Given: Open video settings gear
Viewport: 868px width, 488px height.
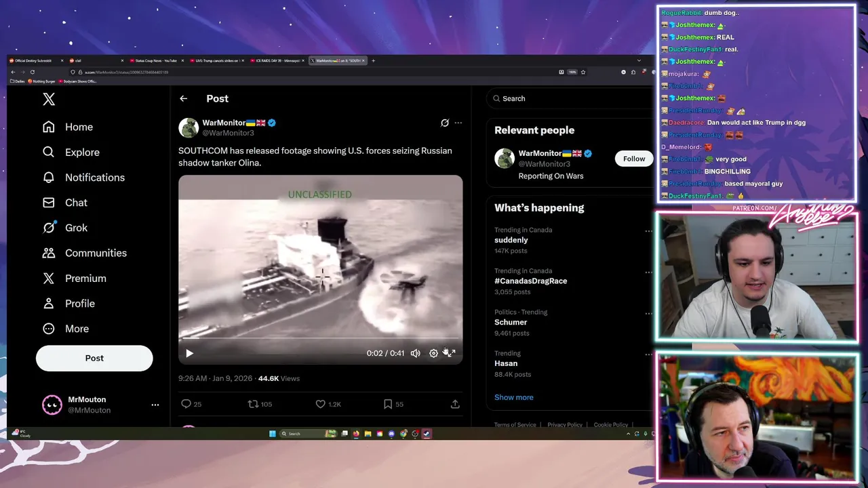Looking at the screenshot, I should coord(433,353).
